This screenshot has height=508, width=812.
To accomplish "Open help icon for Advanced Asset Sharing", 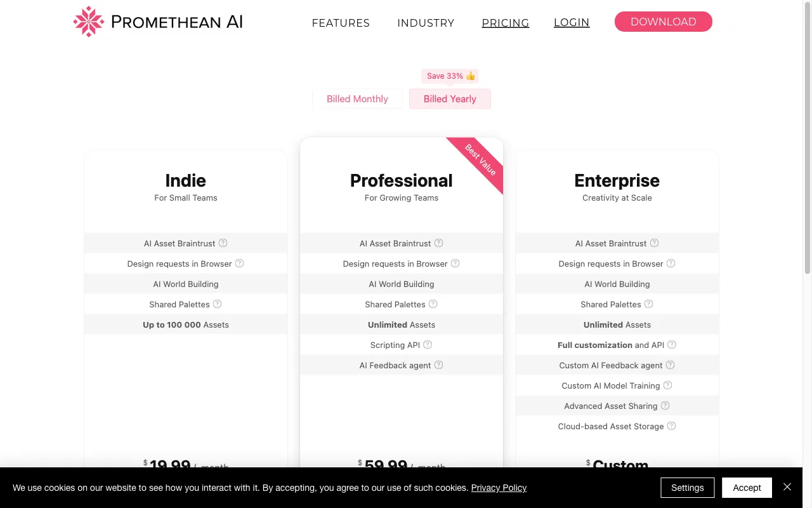I will pos(665,405).
